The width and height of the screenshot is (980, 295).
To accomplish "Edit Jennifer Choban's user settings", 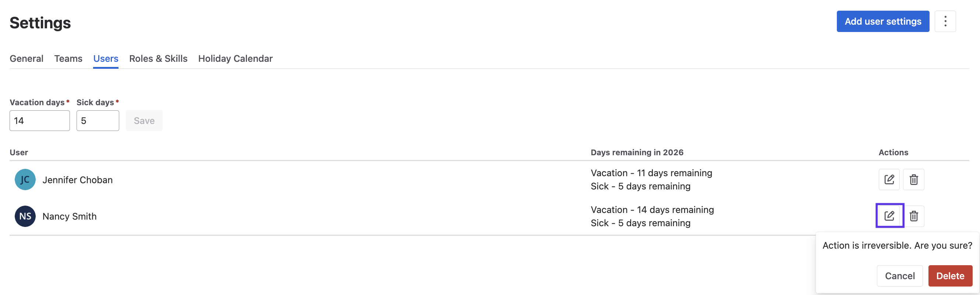I will point(889,180).
